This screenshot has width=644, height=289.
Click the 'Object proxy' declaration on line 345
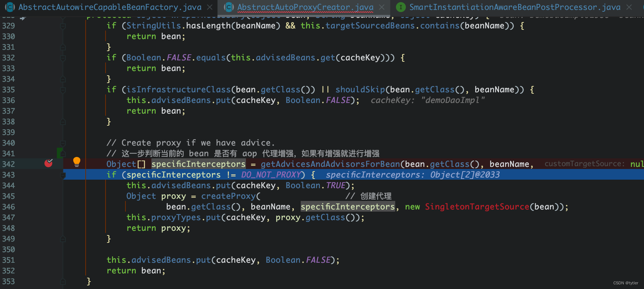click(x=156, y=196)
